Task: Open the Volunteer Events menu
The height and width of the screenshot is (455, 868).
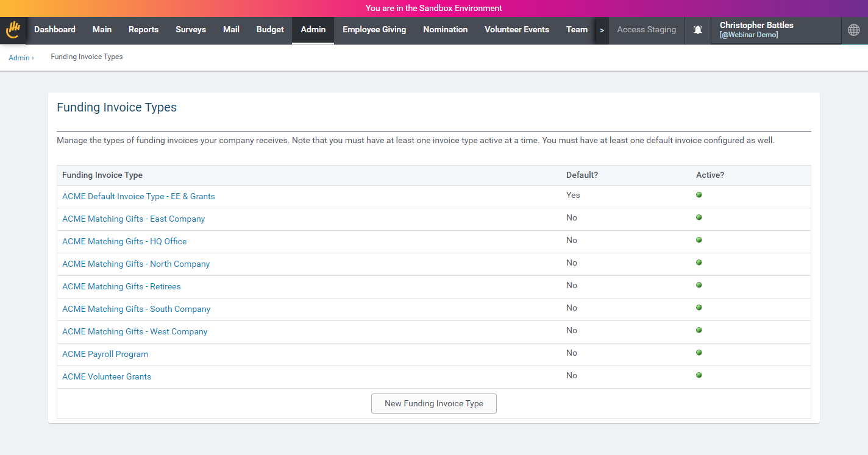Action: click(517, 29)
